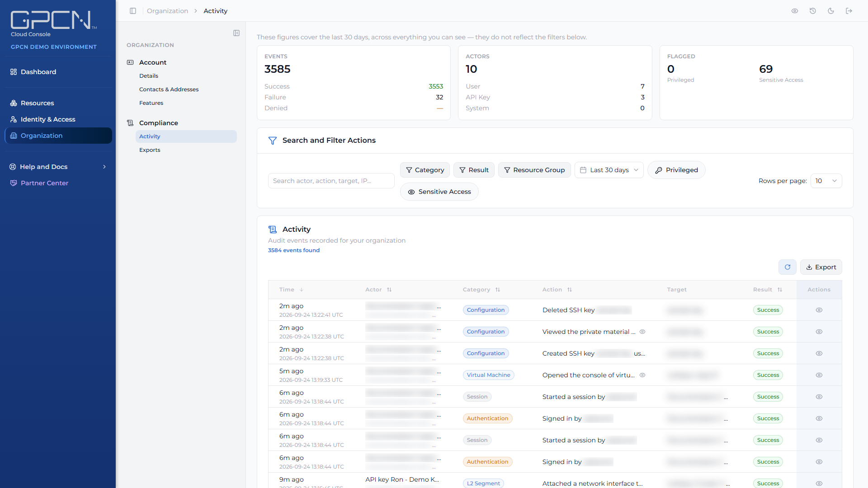Open the history icon in header
The image size is (868, 488).
pos(813,11)
